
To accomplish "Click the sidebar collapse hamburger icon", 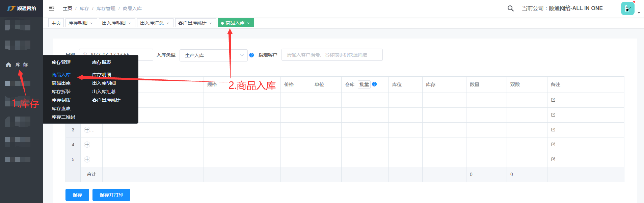I will (52, 8).
